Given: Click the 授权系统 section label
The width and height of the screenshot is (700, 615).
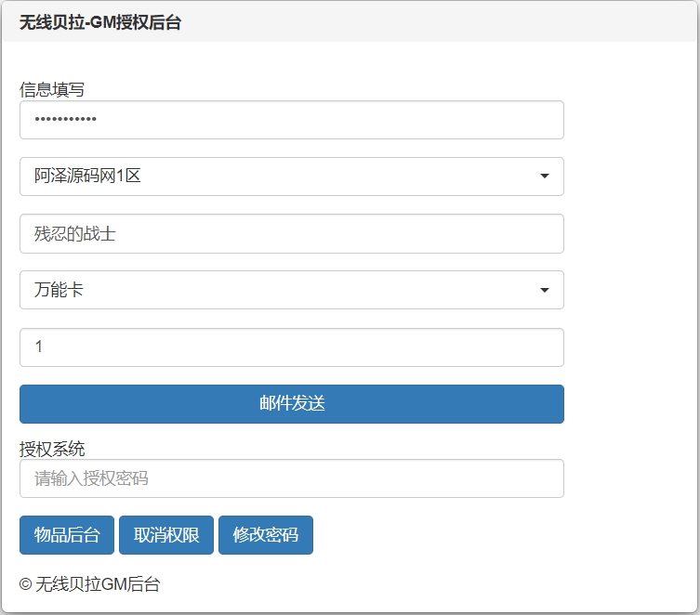Looking at the screenshot, I should pos(52,449).
